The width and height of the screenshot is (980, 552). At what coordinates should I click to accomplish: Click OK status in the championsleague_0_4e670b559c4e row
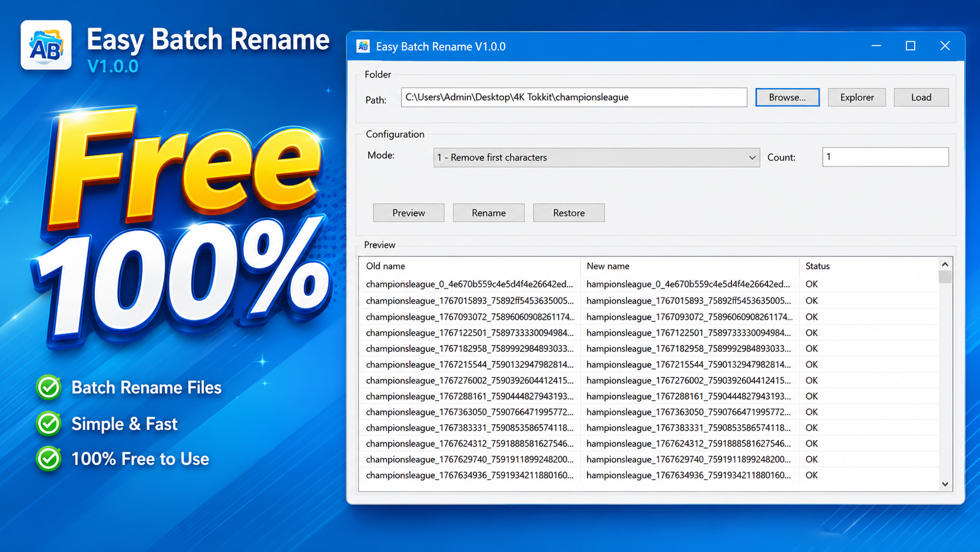click(x=811, y=284)
